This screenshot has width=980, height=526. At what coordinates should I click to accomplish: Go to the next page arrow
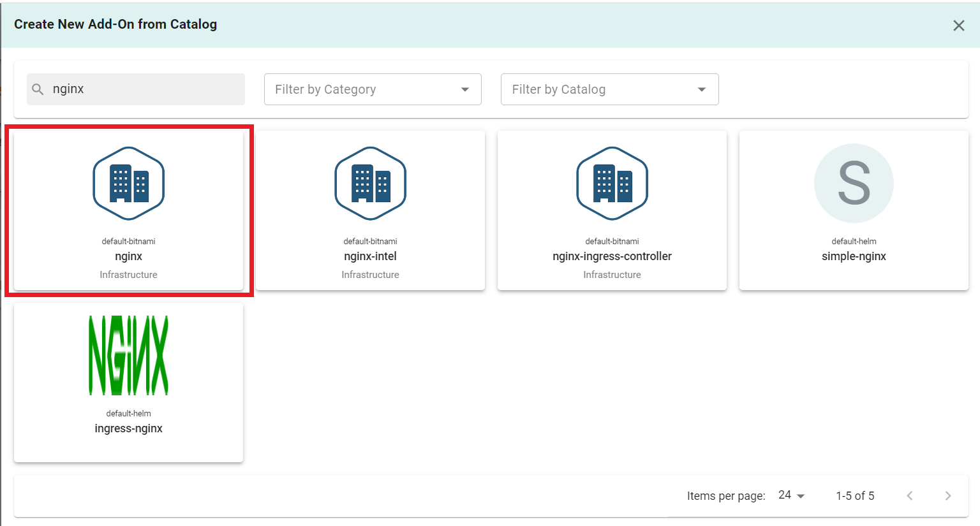click(x=948, y=496)
